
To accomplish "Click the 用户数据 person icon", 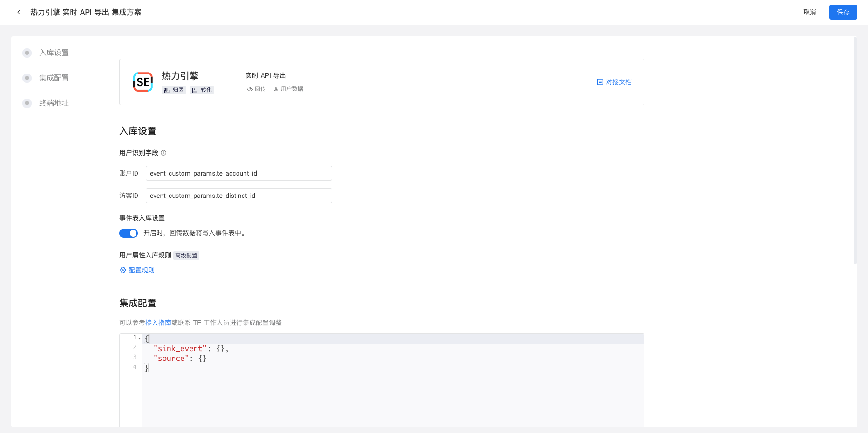I will [x=276, y=89].
